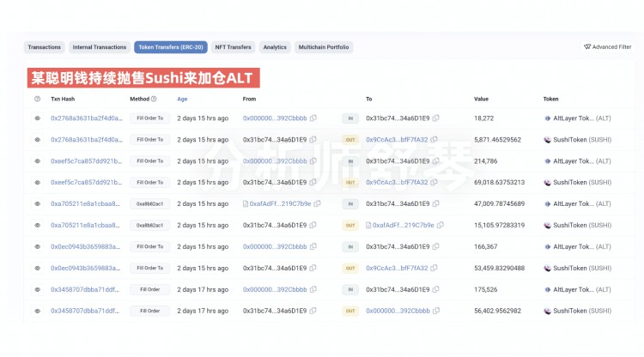
Task: Open SushiToken (SUSHI) in the 5,871.46529562 row
Action: 578,140
